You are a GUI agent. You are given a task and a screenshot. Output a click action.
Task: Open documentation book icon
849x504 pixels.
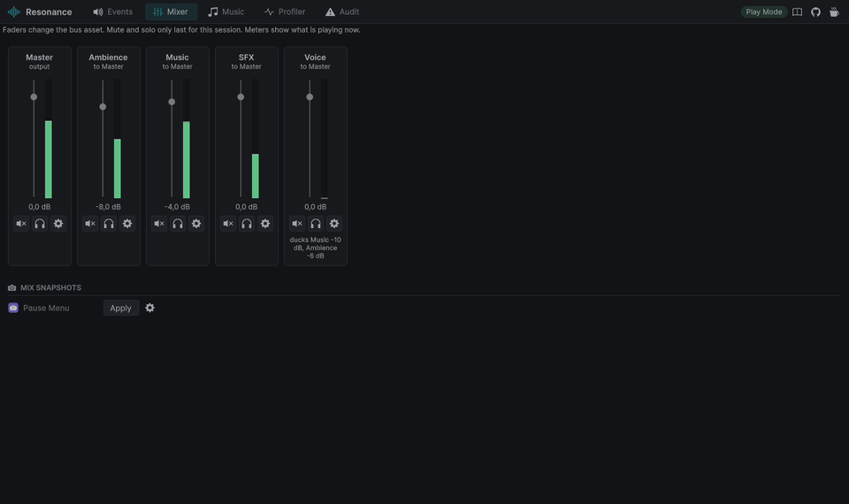click(x=797, y=11)
